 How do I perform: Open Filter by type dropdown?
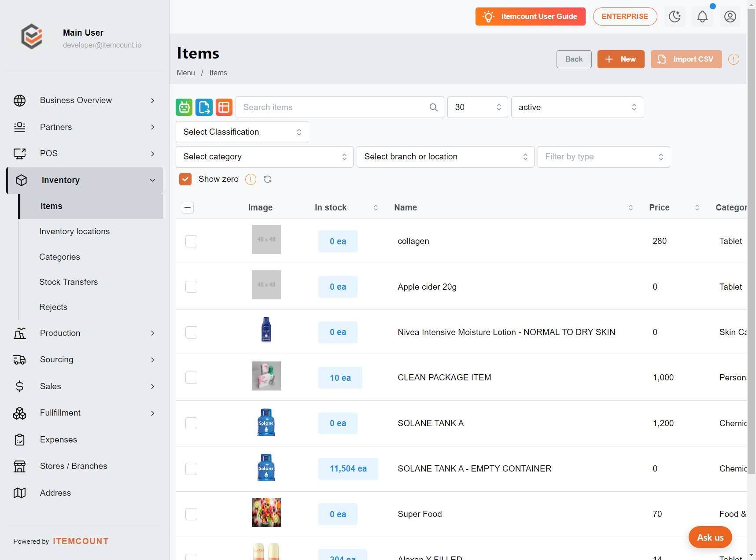click(604, 157)
